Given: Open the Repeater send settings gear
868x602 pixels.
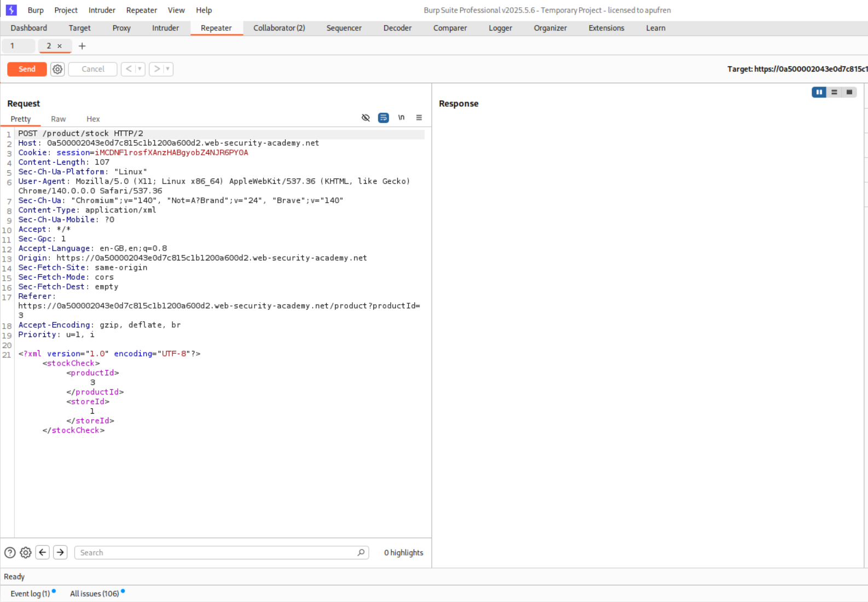Looking at the screenshot, I should [x=57, y=69].
